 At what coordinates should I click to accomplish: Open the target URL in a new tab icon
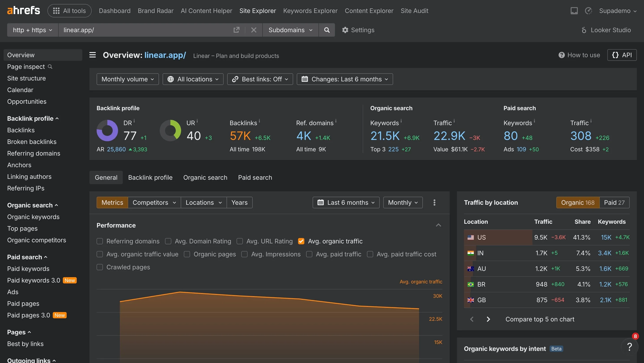pyautogui.click(x=236, y=30)
